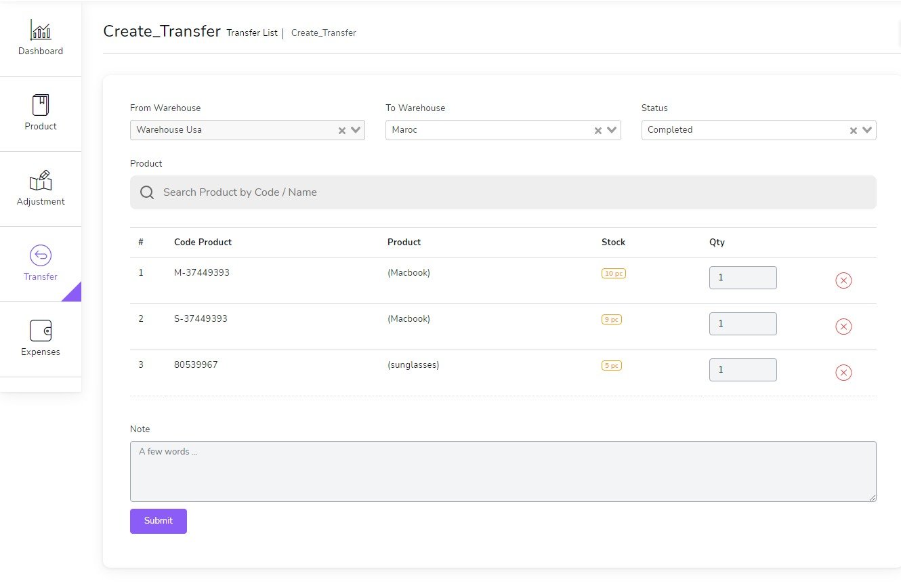901x588 pixels.
Task: Select quantity field for M-37449393
Action: click(x=742, y=278)
